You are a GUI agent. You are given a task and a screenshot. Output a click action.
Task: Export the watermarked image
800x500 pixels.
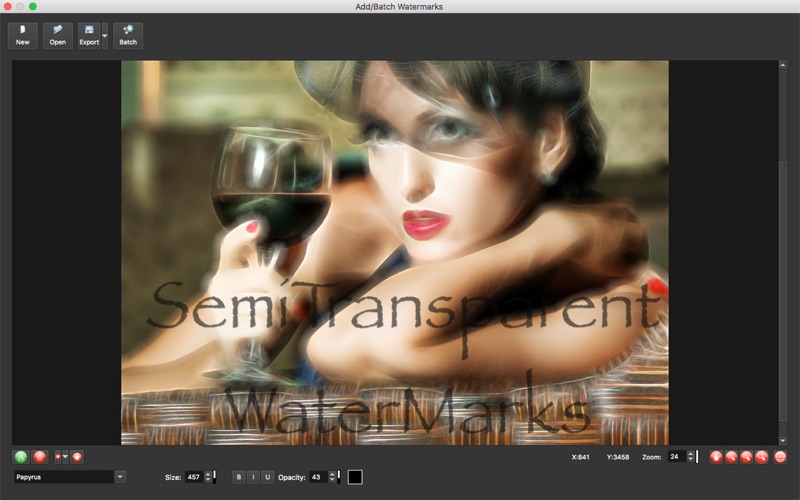pyautogui.click(x=89, y=35)
